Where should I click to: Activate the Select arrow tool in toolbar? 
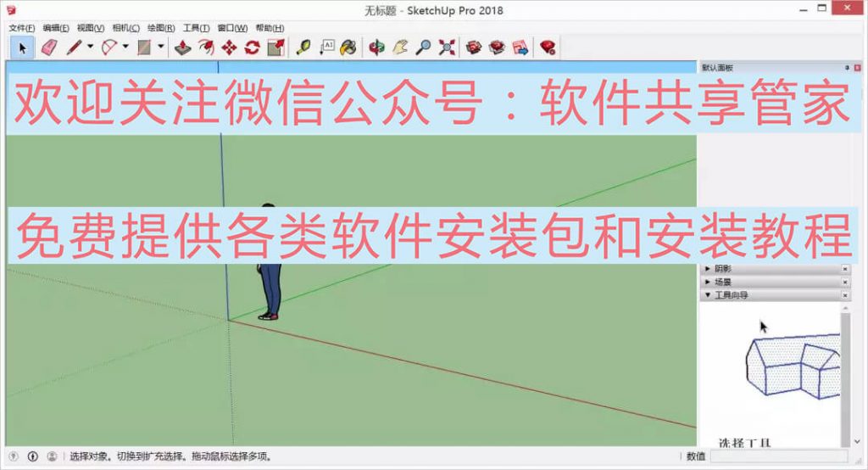tap(22, 48)
